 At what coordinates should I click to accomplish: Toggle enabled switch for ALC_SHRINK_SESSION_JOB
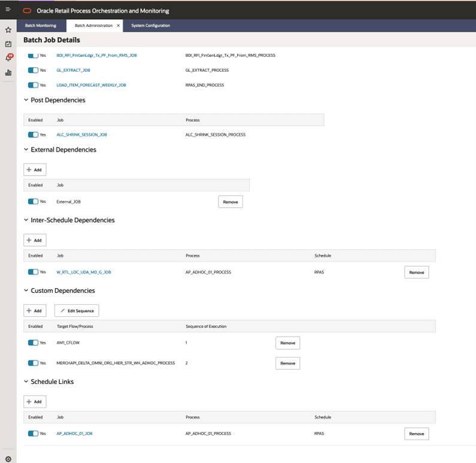tap(33, 135)
